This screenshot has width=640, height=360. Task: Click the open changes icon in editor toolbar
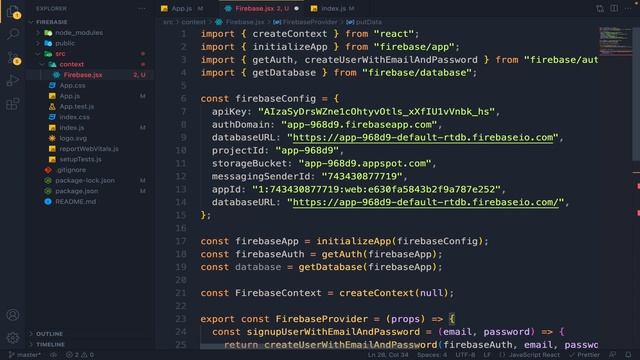click(600, 9)
